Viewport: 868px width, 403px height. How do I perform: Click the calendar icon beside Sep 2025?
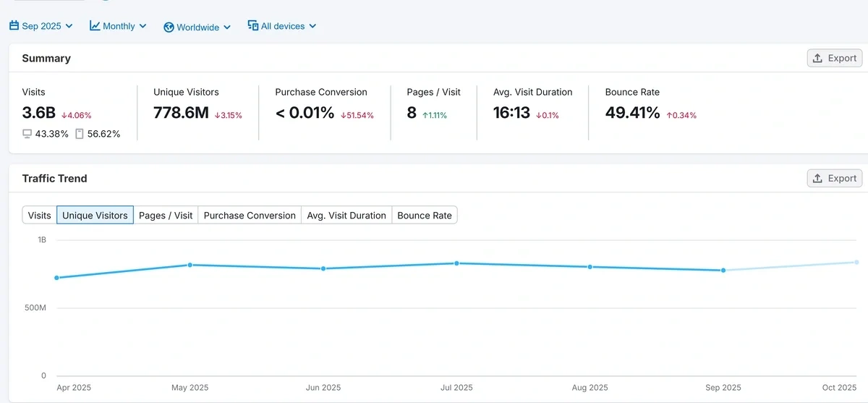click(x=14, y=26)
